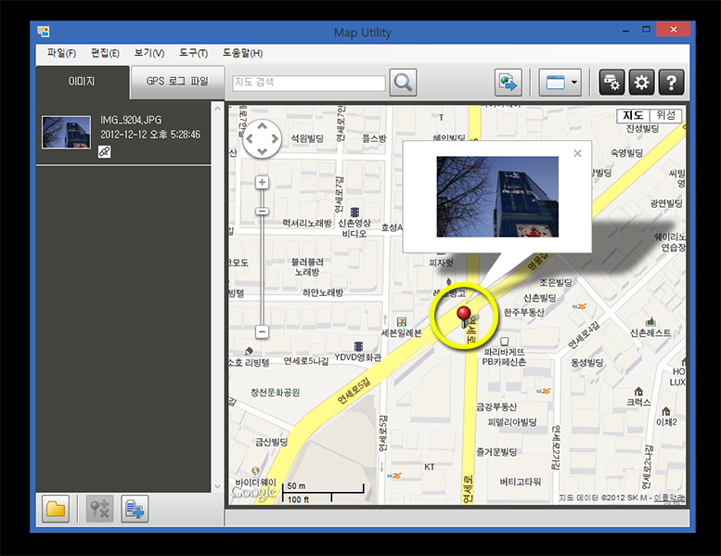Minimize the Map Utility window

pyautogui.click(x=626, y=30)
